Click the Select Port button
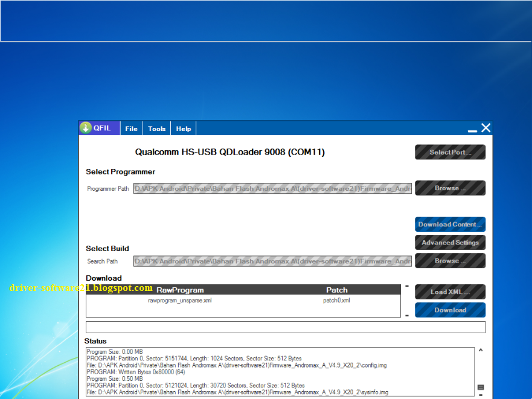Screen dimensions: 532x399 coord(450,152)
